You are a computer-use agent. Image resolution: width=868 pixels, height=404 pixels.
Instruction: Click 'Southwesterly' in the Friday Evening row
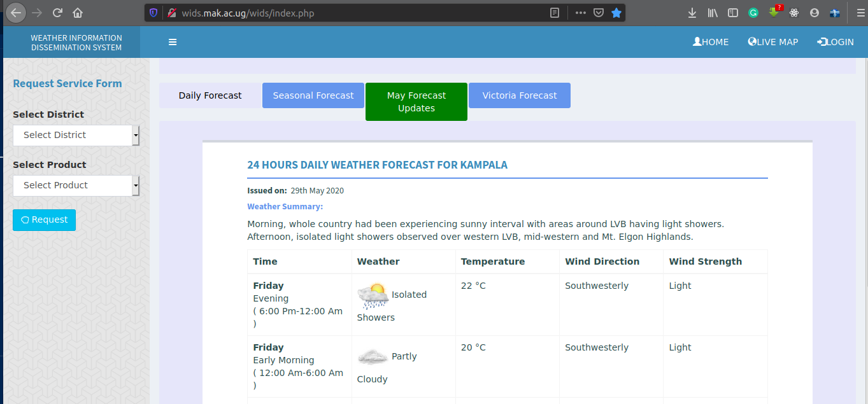(597, 286)
